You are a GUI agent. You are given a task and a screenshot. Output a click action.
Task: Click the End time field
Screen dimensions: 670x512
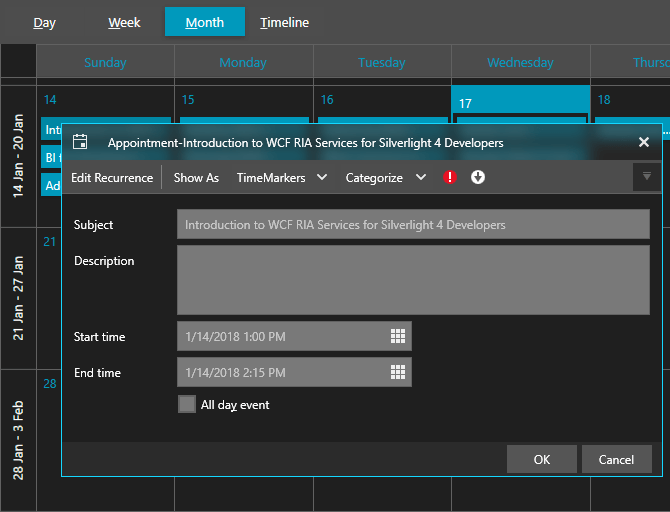click(294, 372)
